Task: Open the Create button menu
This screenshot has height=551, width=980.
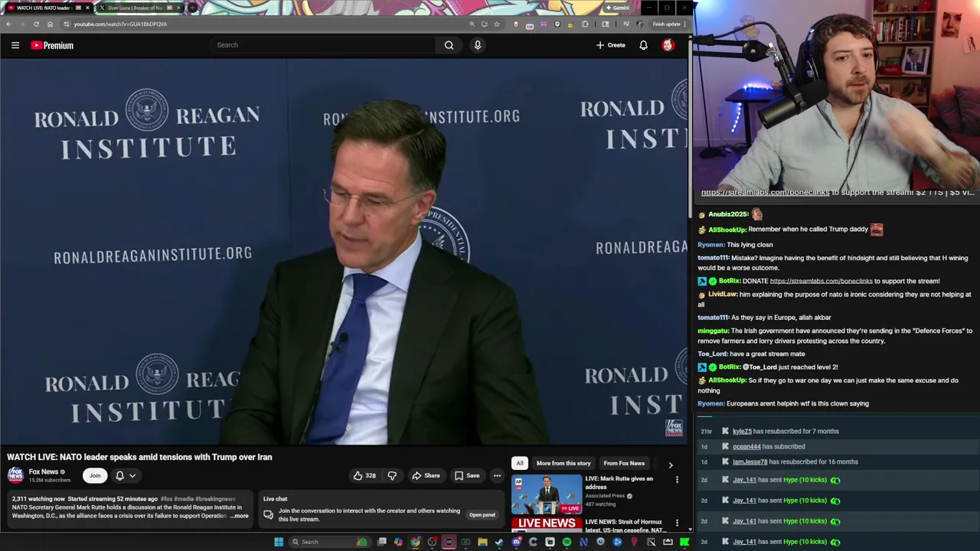Action: 611,45
